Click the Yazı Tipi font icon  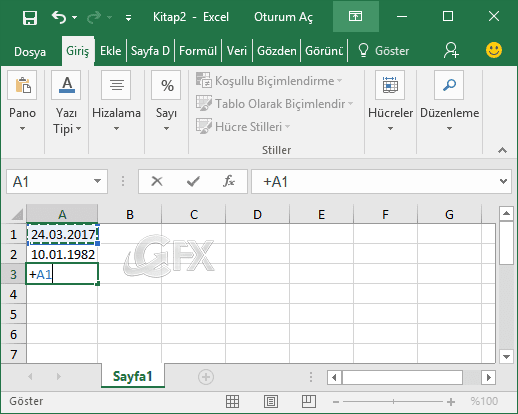(66, 85)
